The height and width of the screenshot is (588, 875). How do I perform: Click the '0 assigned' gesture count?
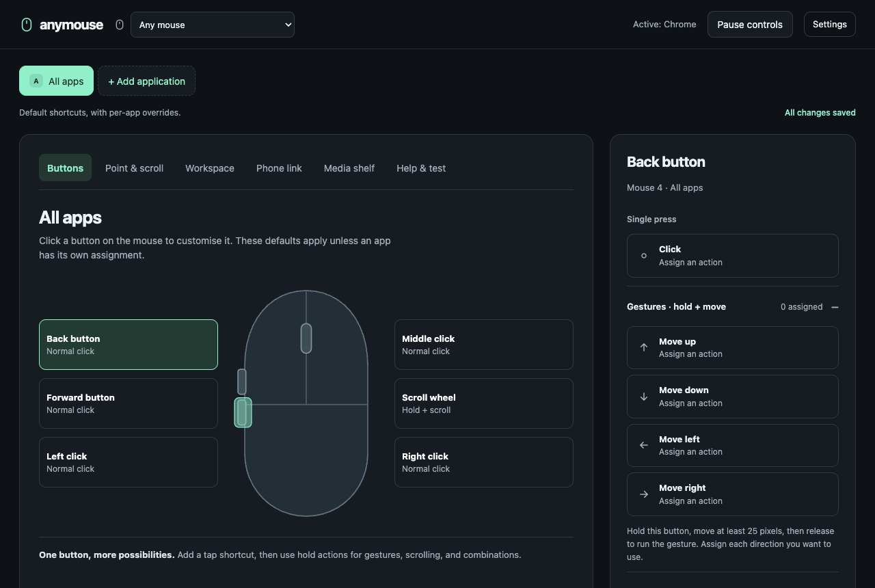802,307
